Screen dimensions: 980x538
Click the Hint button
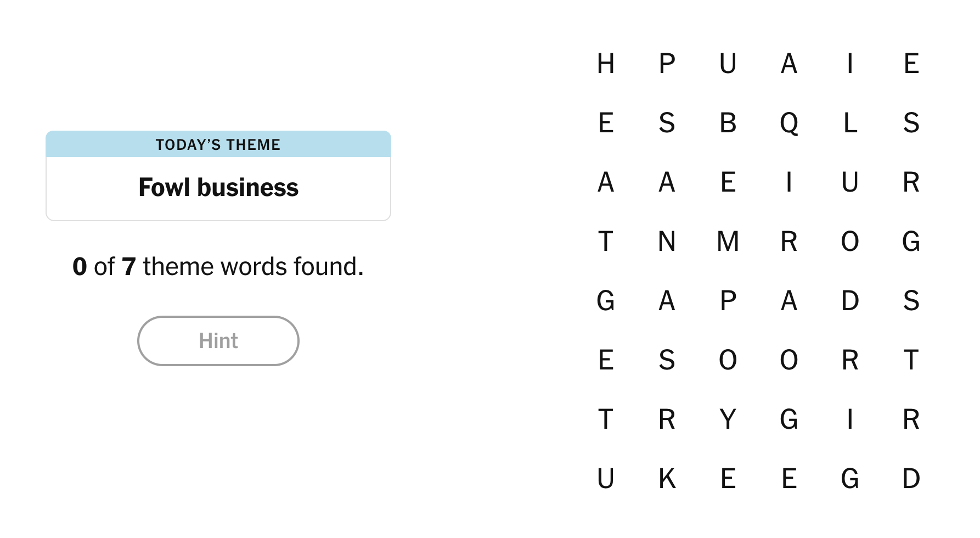[218, 341]
